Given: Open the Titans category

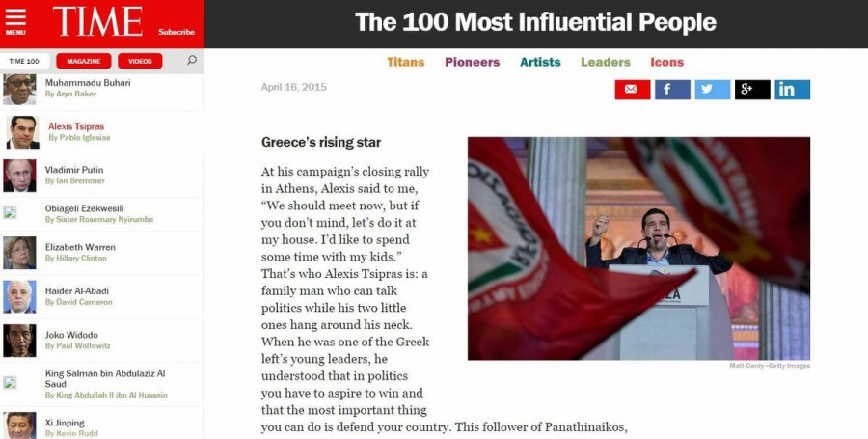Looking at the screenshot, I should pos(405,62).
